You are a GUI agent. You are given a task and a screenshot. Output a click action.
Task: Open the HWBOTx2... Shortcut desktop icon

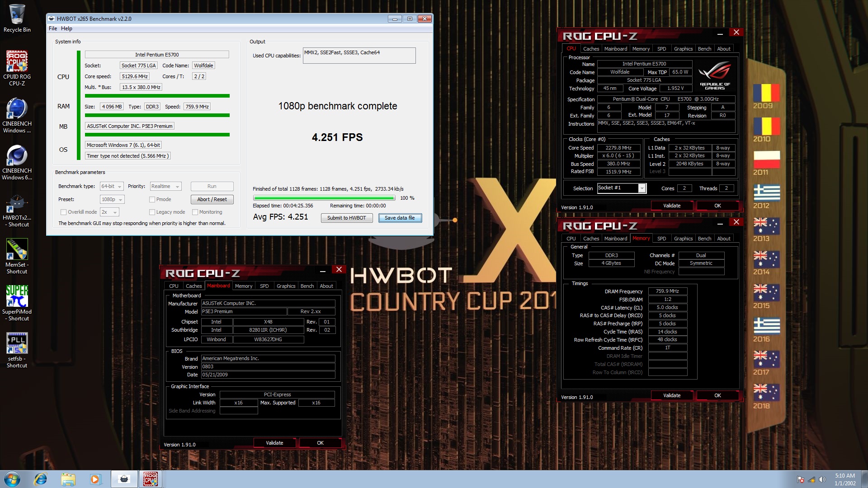[17, 211]
